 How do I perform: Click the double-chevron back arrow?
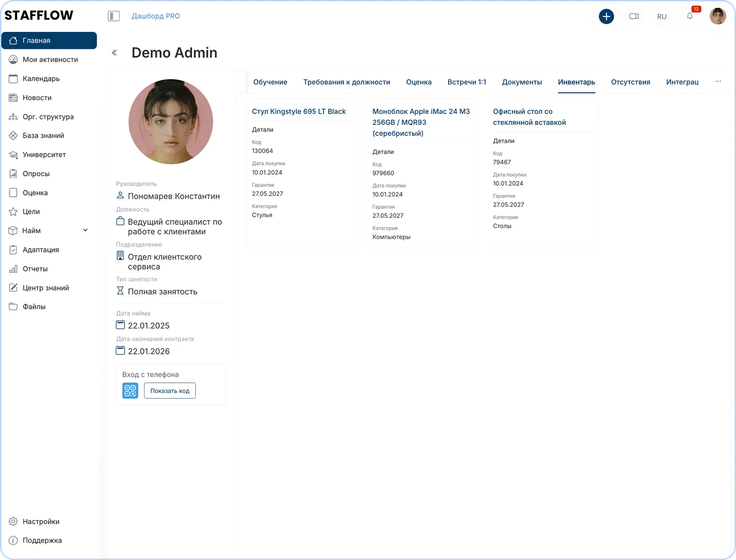tap(114, 53)
